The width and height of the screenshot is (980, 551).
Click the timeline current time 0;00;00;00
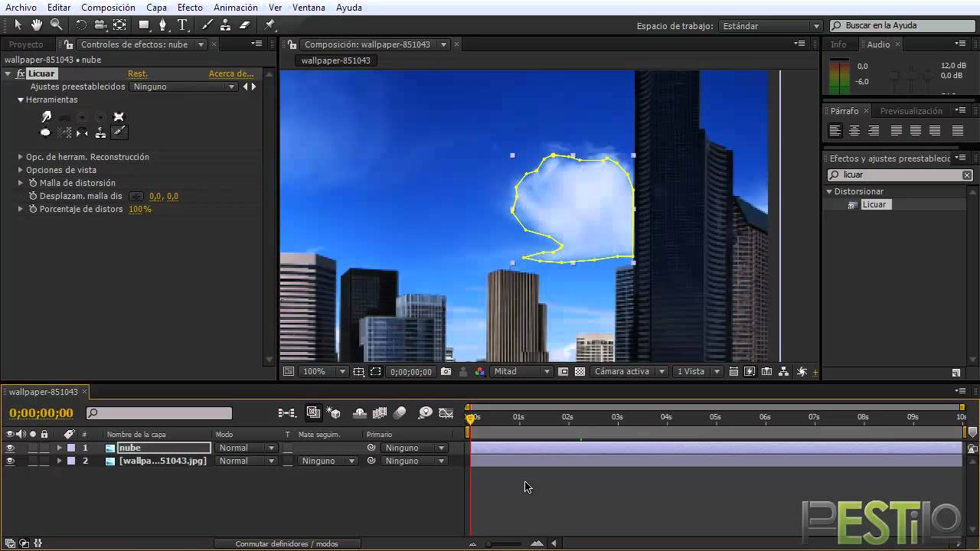click(x=41, y=413)
